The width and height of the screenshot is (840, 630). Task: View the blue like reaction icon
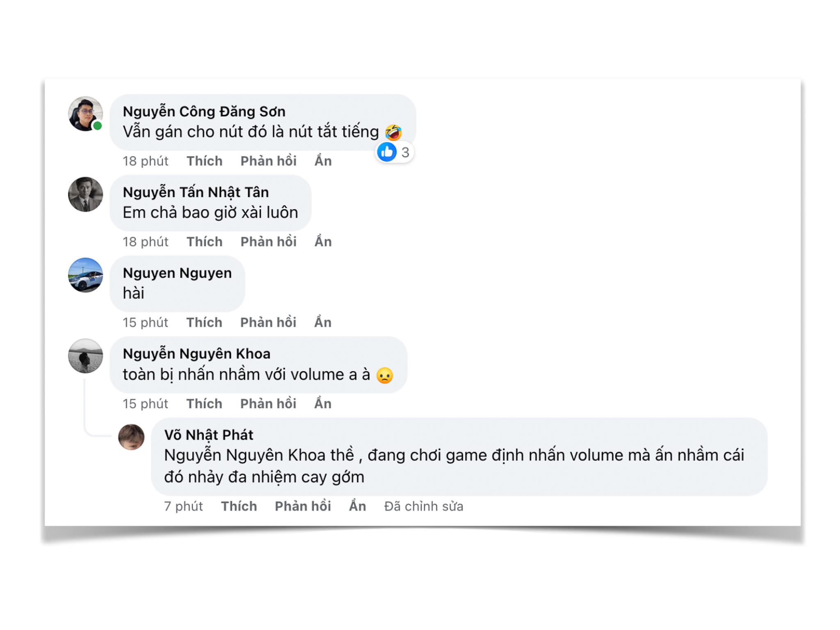387,153
